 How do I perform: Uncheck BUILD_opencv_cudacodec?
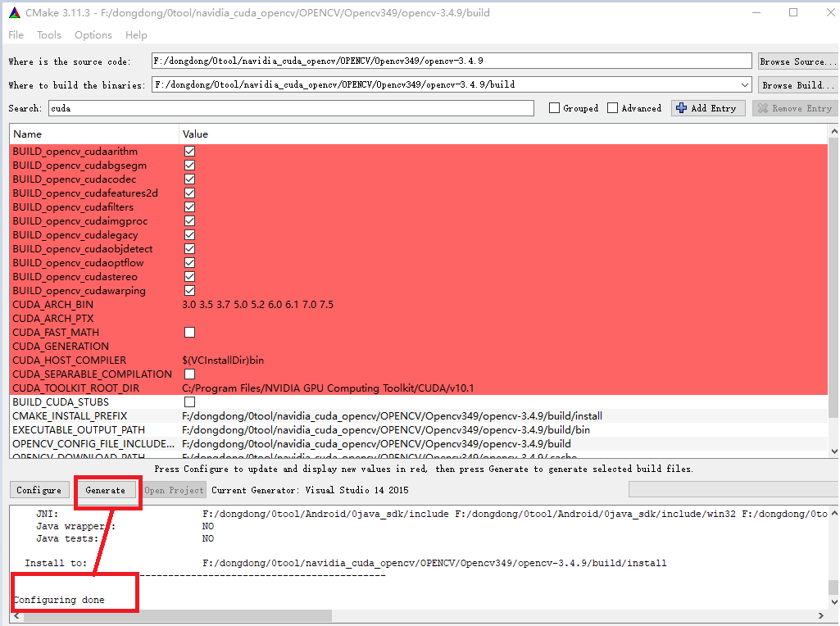[x=189, y=179]
